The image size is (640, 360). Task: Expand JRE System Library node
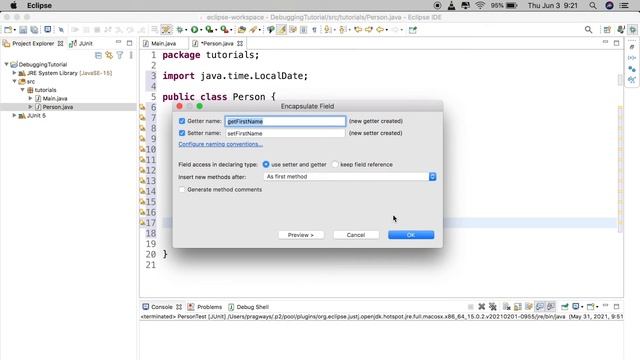pos(14,73)
